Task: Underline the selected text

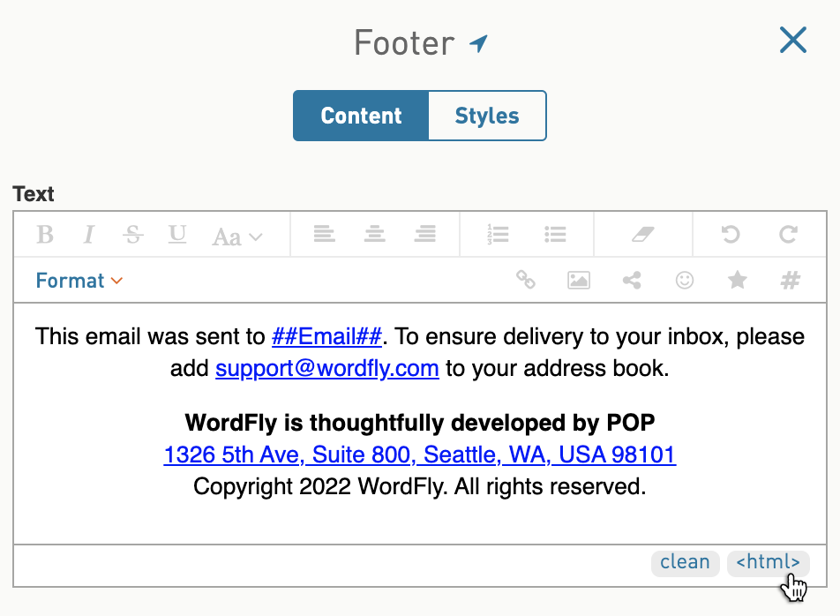Action: click(177, 235)
